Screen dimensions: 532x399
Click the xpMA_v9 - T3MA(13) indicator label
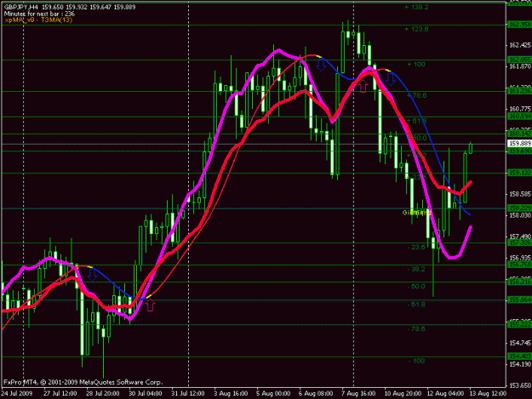38,20
